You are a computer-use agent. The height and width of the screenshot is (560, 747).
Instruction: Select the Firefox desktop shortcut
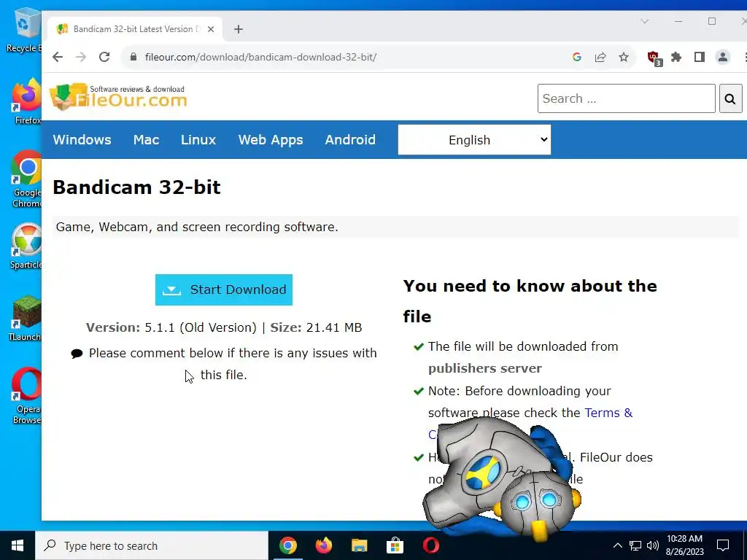[x=27, y=102]
